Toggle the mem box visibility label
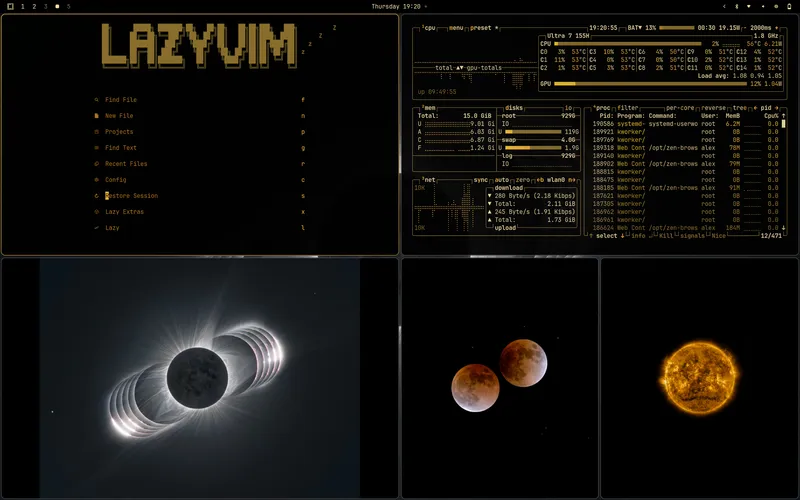800x500 pixels. tap(429, 108)
